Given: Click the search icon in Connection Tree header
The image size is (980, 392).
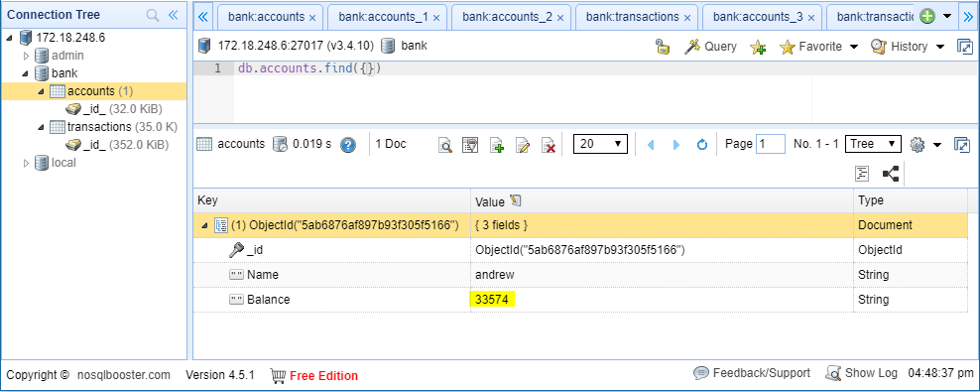Looking at the screenshot, I should 153,15.
